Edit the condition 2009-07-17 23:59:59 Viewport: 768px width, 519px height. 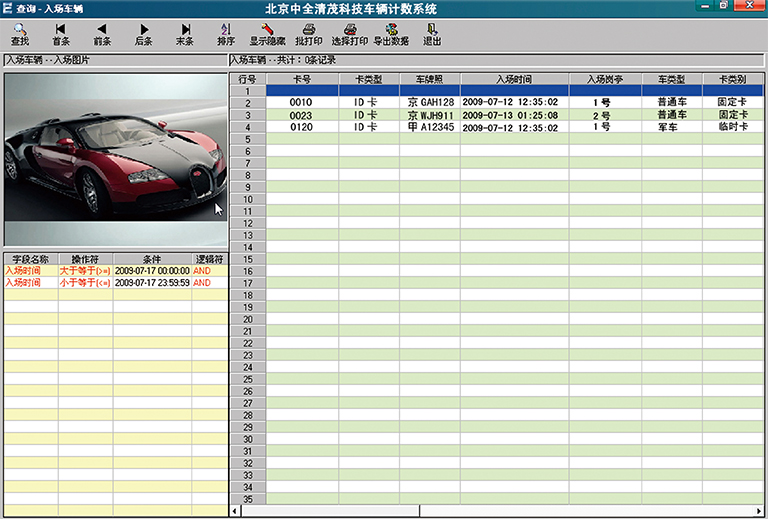click(152, 283)
